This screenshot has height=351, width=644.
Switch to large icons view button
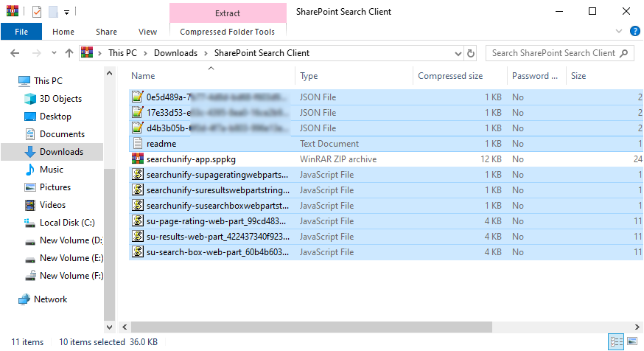pos(631,342)
